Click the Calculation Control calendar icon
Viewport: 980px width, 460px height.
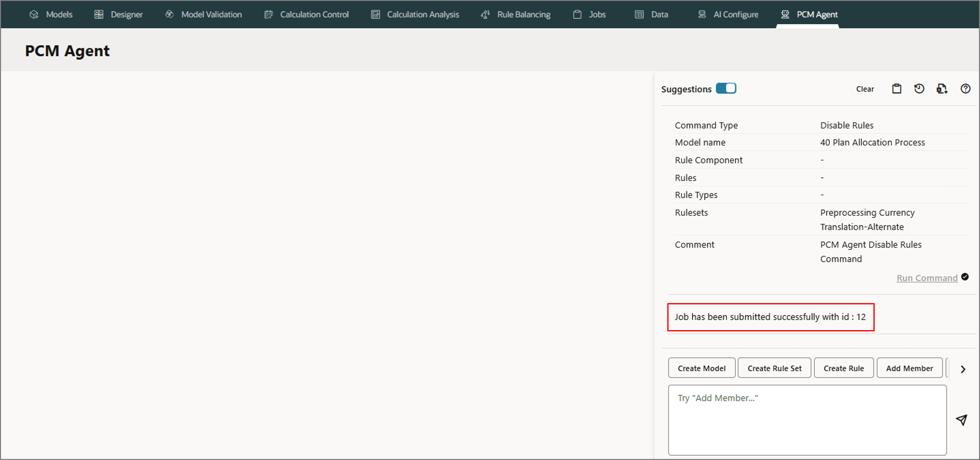tap(269, 14)
